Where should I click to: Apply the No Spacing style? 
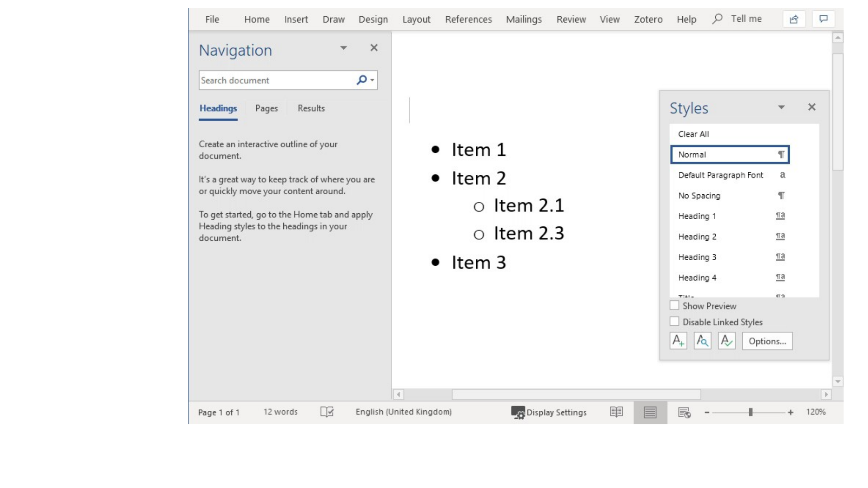tap(730, 196)
